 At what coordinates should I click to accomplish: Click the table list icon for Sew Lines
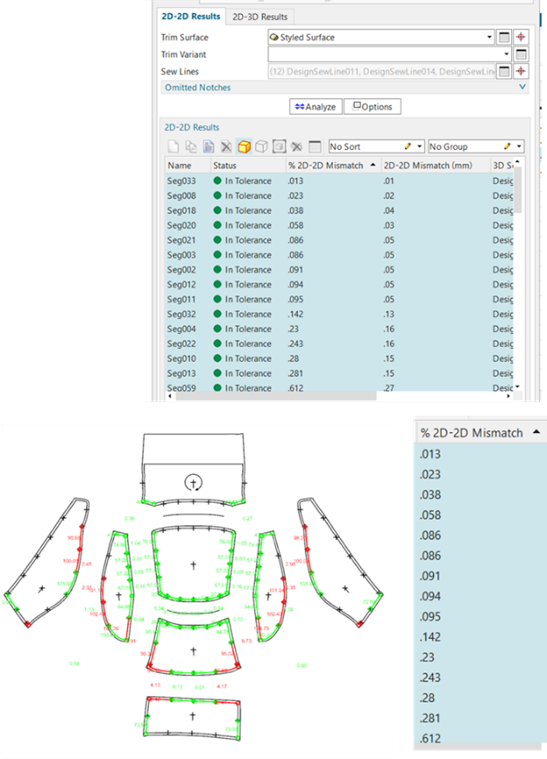click(504, 71)
